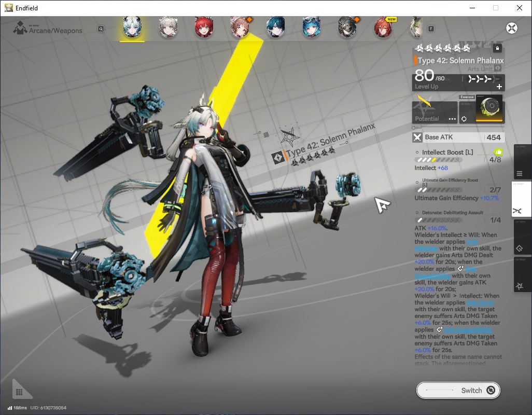Click the E next-character key icon
The height and width of the screenshot is (415, 532).
pos(431,29)
